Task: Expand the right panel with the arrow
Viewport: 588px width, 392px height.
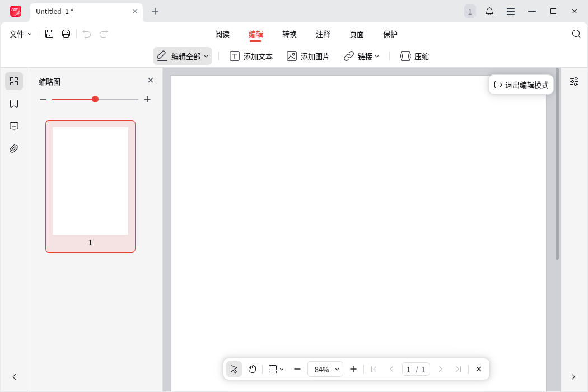Action: 573,377
